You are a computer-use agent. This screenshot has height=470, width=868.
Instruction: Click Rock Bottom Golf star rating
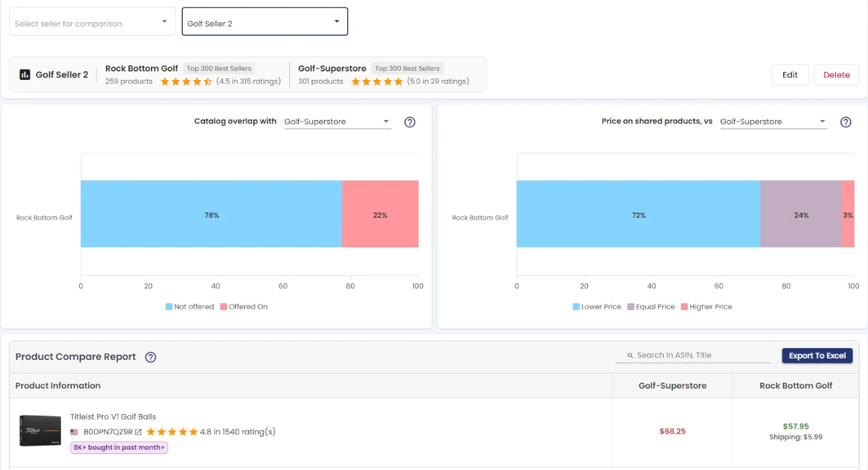pos(186,81)
